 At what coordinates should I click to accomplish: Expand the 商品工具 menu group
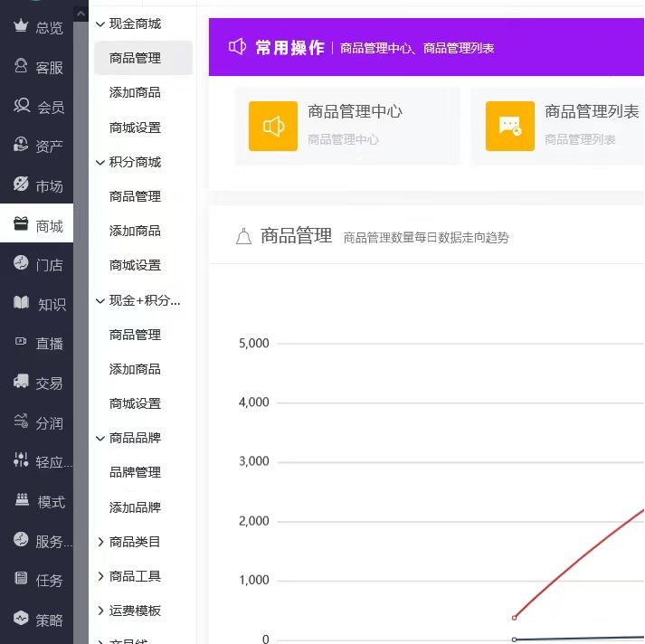pyautogui.click(x=100, y=576)
